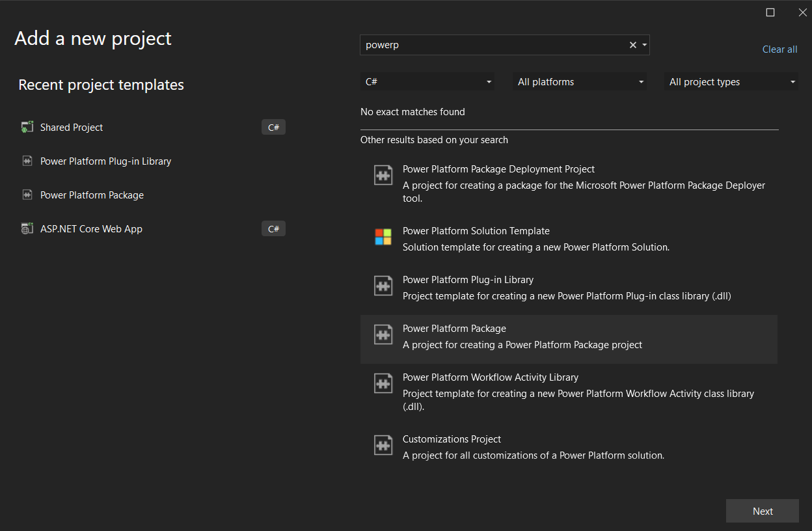Click the Recent project templates heading

tap(101, 85)
